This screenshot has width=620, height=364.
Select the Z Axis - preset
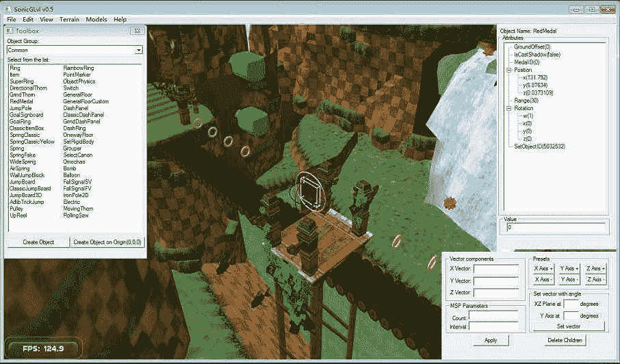[595, 279]
